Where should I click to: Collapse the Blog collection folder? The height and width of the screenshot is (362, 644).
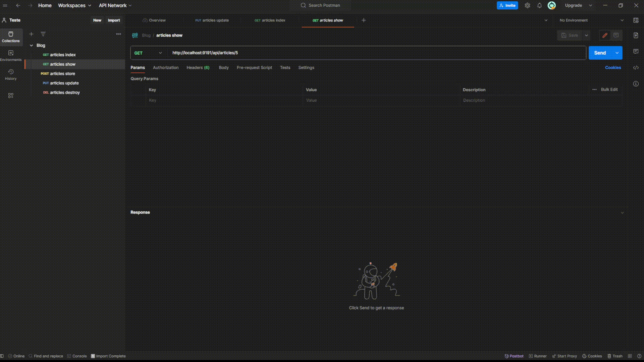[31, 45]
